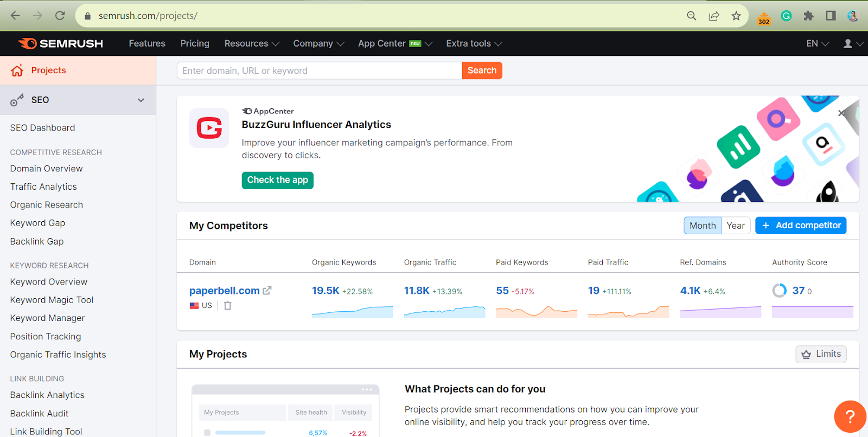Bookmark this page with the star icon

coord(736,16)
